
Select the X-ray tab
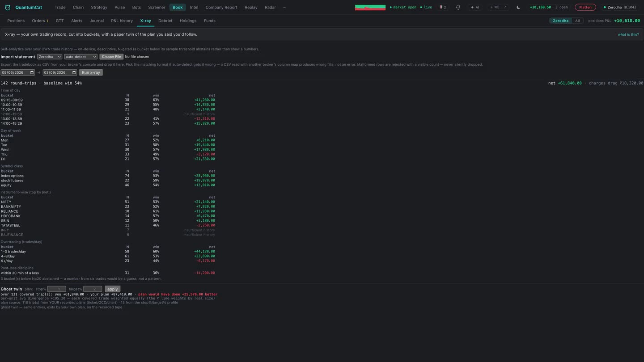[x=145, y=21]
